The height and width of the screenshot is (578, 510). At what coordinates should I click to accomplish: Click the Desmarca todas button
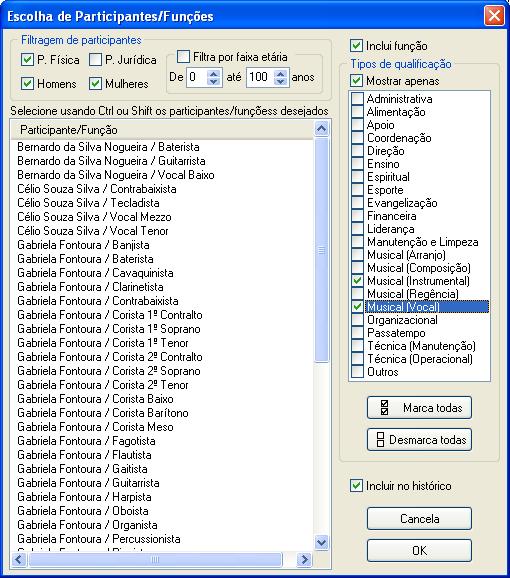(x=419, y=440)
